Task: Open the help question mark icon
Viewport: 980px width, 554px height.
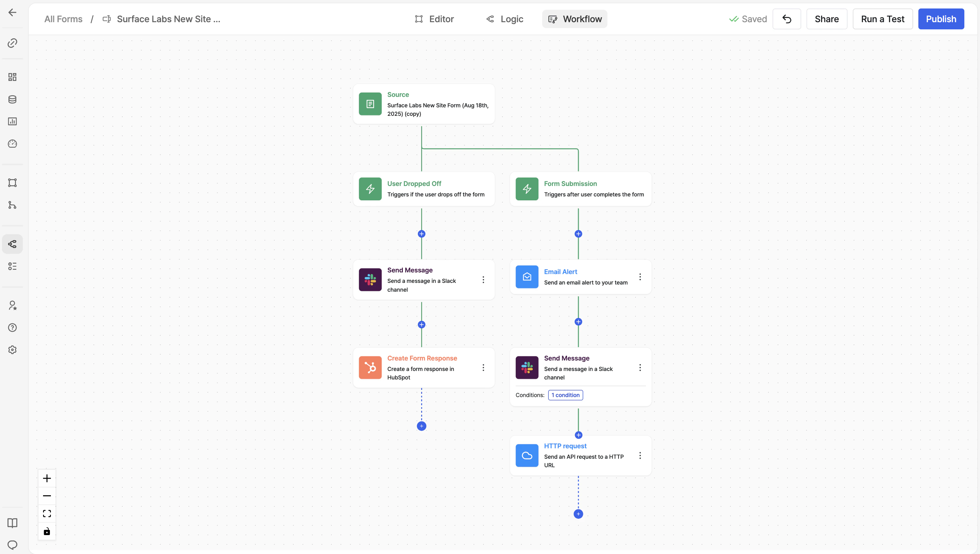Action: pyautogui.click(x=12, y=328)
